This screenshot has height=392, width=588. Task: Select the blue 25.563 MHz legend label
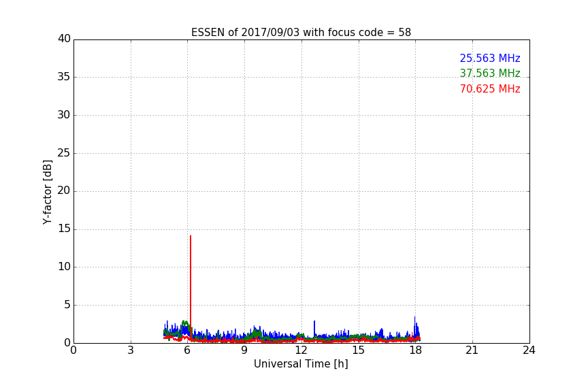(490, 58)
